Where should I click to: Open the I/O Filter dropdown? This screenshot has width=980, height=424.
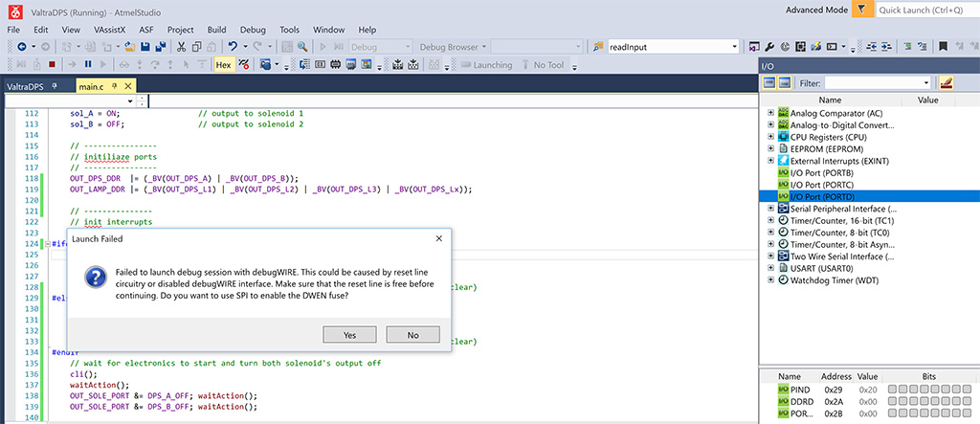(926, 82)
